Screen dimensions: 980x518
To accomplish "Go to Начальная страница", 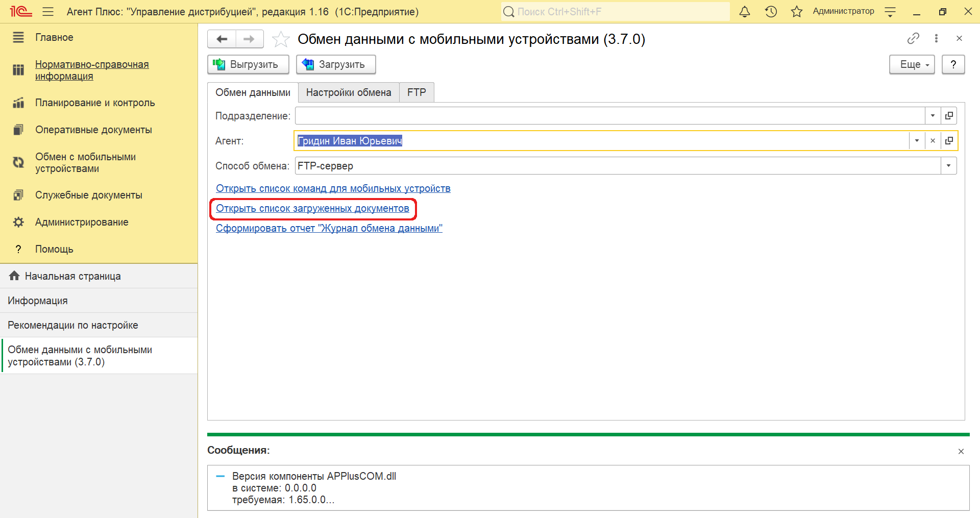I will 99,276.
